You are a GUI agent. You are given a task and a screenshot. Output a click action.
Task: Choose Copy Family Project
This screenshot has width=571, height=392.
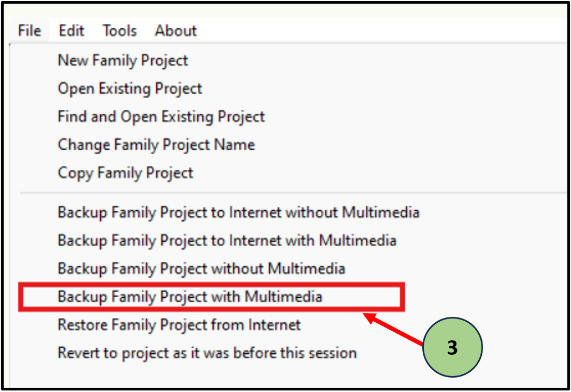(x=125, y=173)
